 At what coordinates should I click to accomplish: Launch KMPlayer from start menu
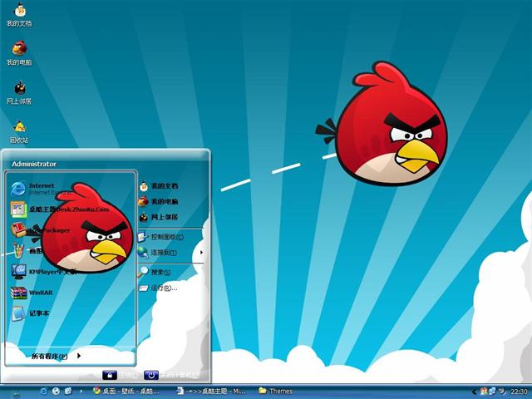tap(43, 272)
